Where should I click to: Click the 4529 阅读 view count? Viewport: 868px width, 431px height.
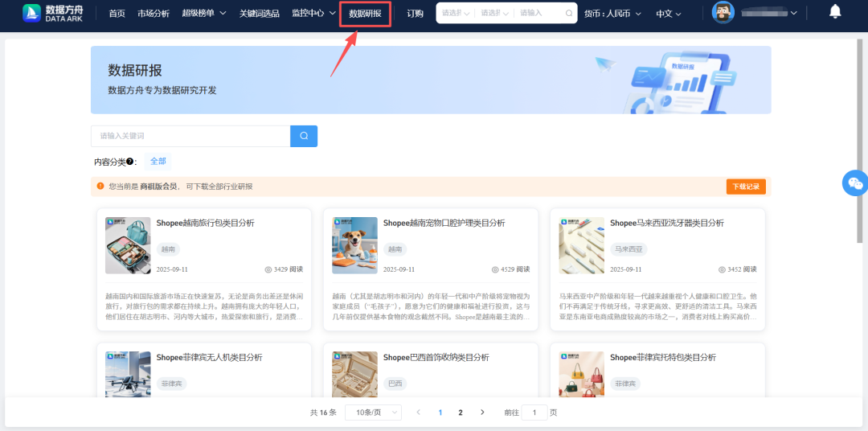click(510, 269)
